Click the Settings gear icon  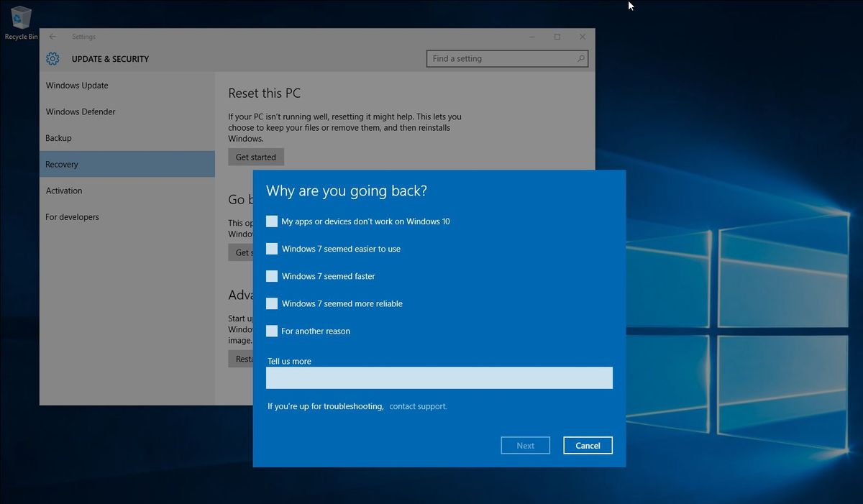pyautogui.click(x=52, y=58)
